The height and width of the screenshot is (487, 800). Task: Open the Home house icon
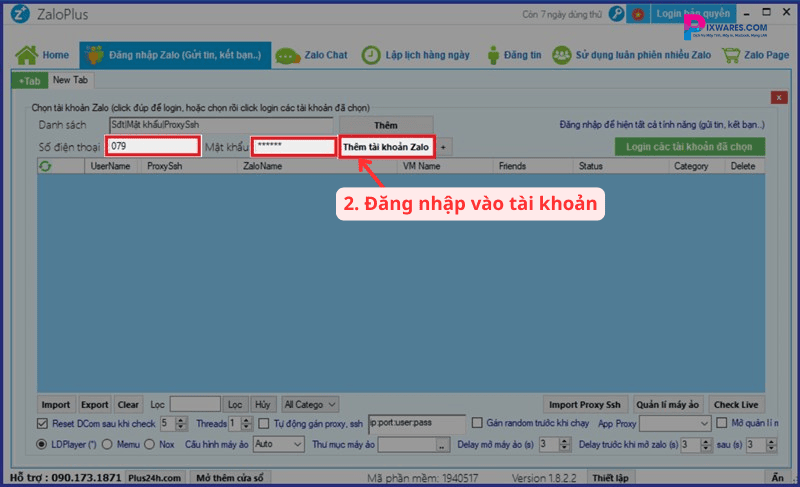tap(27, 54)
